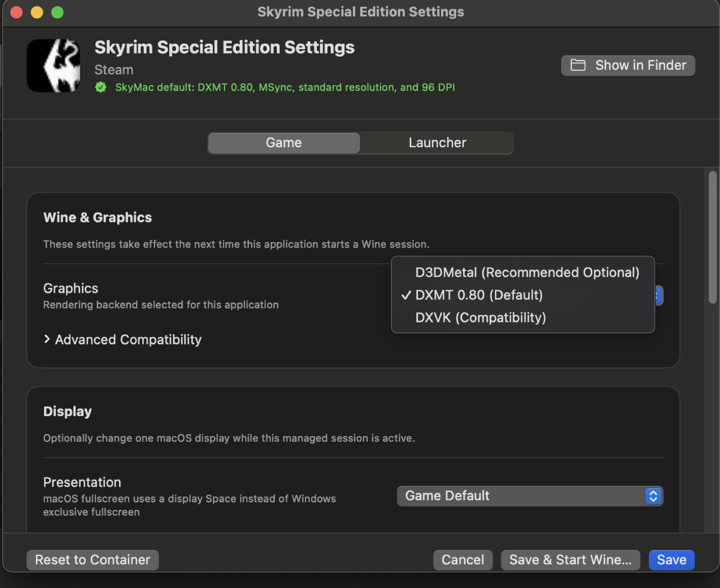The height and width of the screenshot is (588, 720).
Task: Click the "Skyrim Special Edition Settings" header title
Action: tap(225, 47)
